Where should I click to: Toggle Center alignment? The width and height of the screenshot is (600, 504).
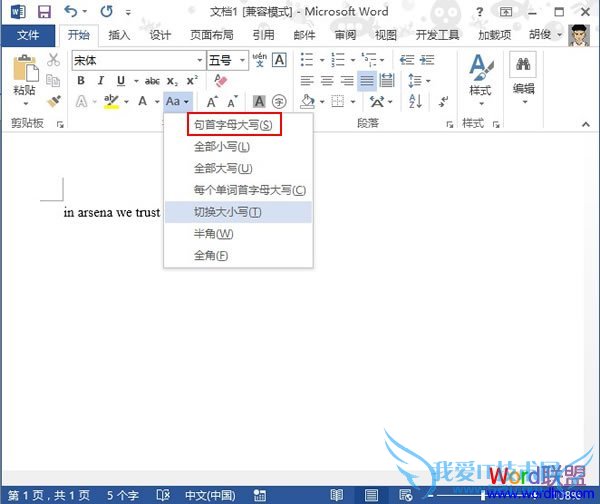(x=327, y=81)
